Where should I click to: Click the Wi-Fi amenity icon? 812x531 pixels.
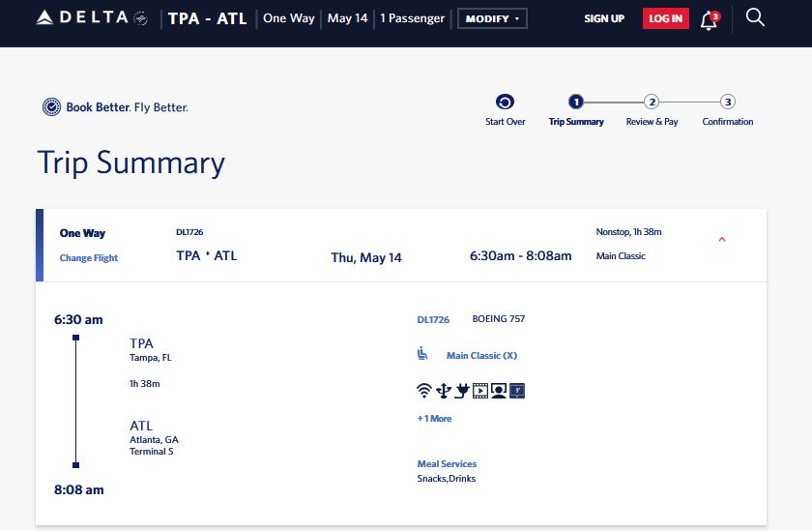click(x=423, y=391)
